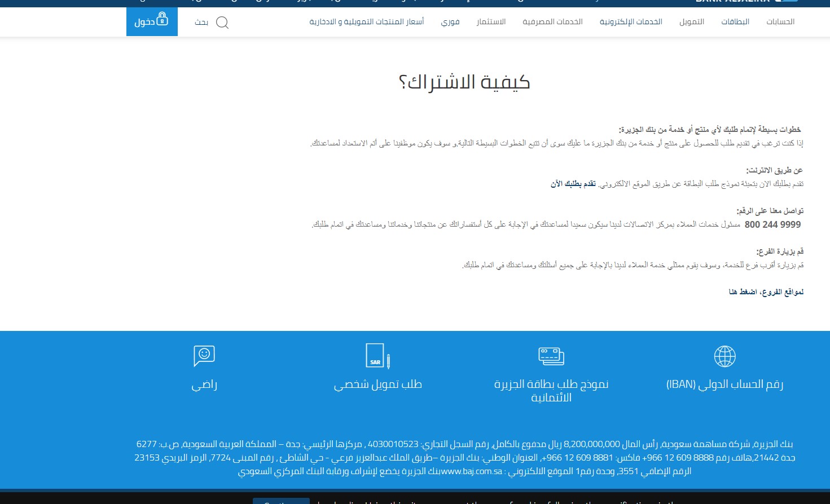
Task: Click the heading كيفية الاشتراك؟
Action: coord(464,82)
